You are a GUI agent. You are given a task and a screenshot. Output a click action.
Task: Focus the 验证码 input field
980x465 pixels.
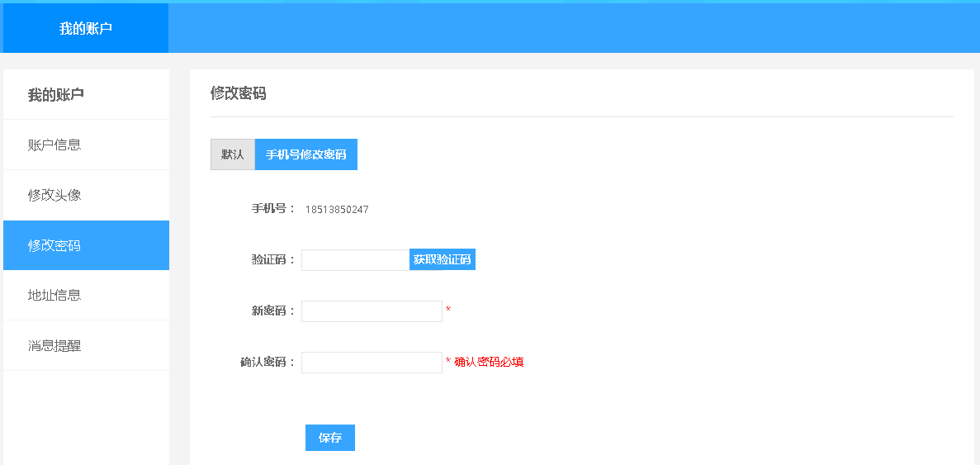coord(355,260)
